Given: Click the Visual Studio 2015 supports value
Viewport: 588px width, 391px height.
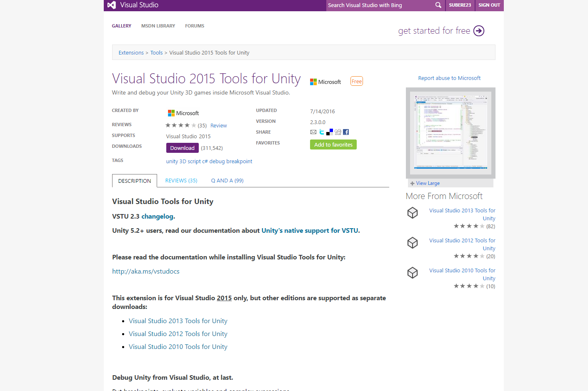Looking at the screenshot, I should click(188, 137).
